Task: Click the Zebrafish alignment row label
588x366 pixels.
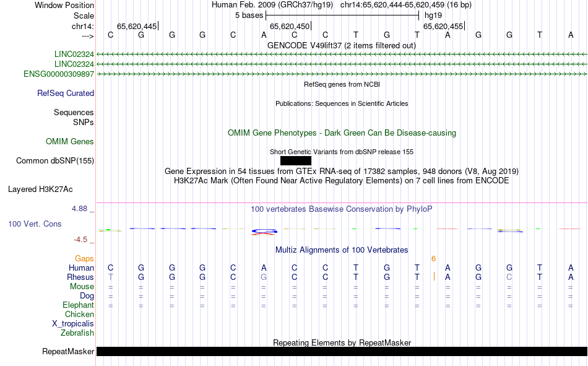Action: pyautogui.click(x=77, y=333)
